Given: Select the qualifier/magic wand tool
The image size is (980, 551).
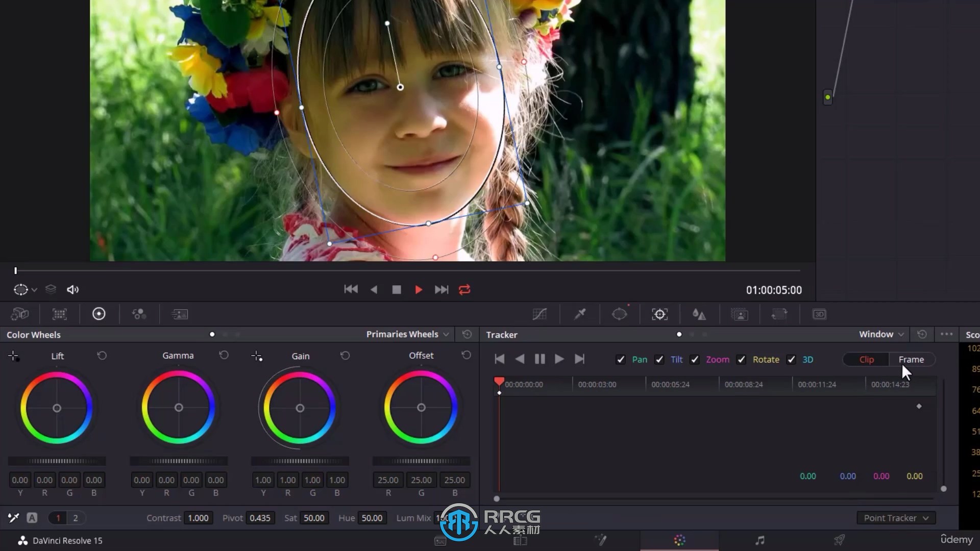Looking at the screenshot, I should click(579, 314).
